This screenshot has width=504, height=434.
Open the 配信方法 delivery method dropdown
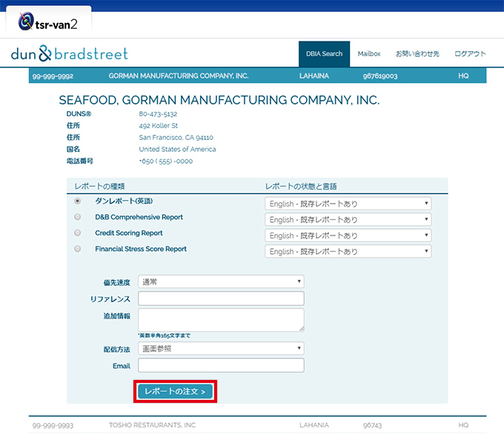coord(221,349)
